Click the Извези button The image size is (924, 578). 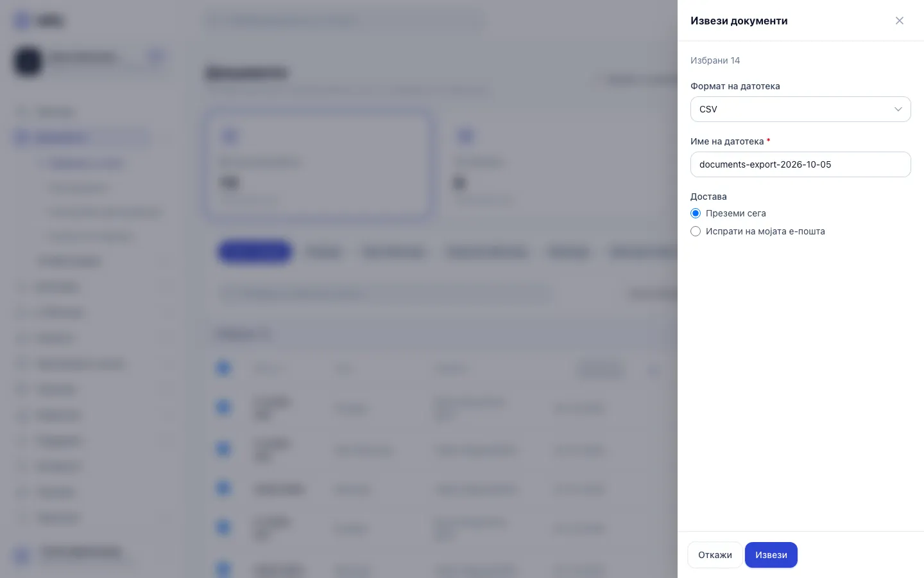771,555
